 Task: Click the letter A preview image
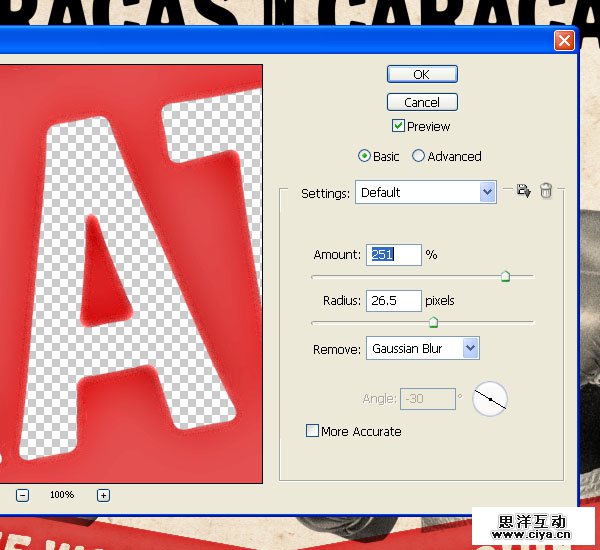tap(131, 274)
